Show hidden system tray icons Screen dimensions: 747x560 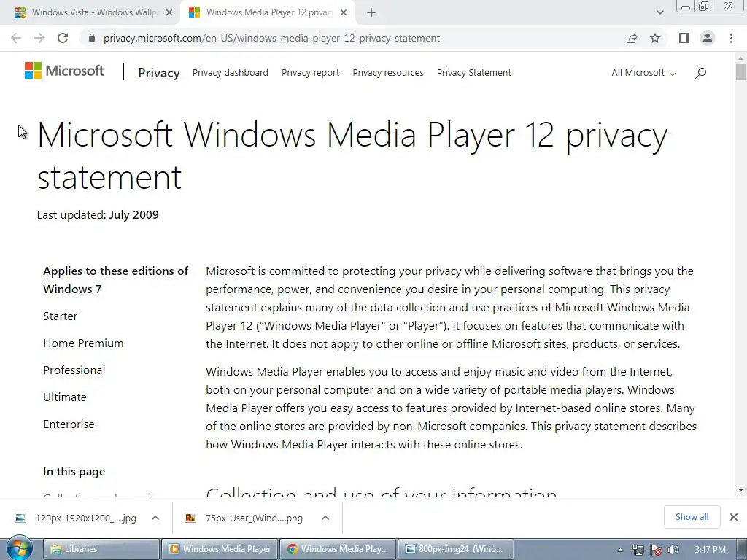(620, 550)
